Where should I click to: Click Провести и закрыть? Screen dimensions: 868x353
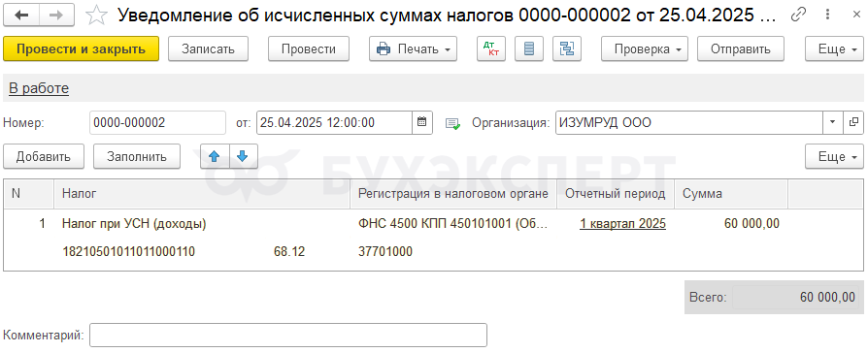click(81, 48)
